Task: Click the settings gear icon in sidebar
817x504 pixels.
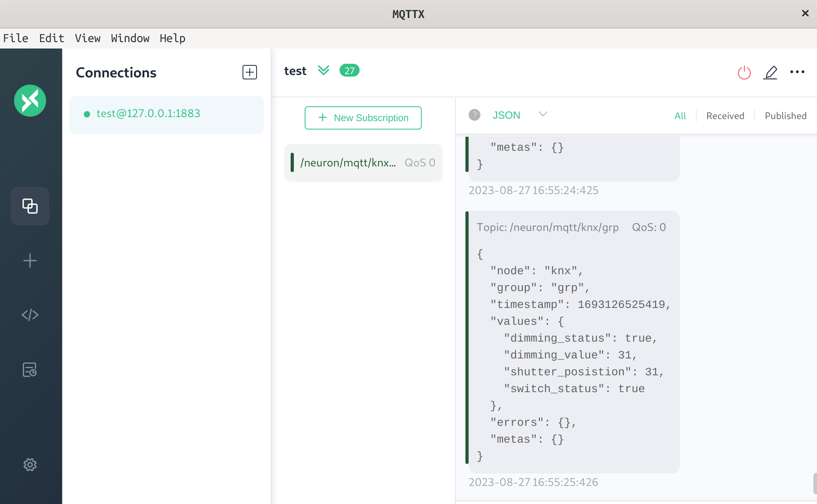Action: (x=30, y=465)
